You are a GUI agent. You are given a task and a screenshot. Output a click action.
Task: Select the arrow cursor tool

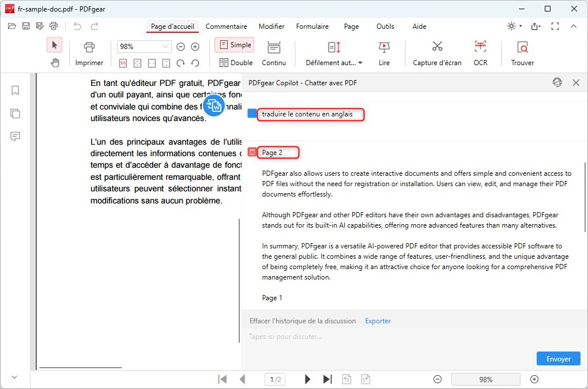(54, 46)
